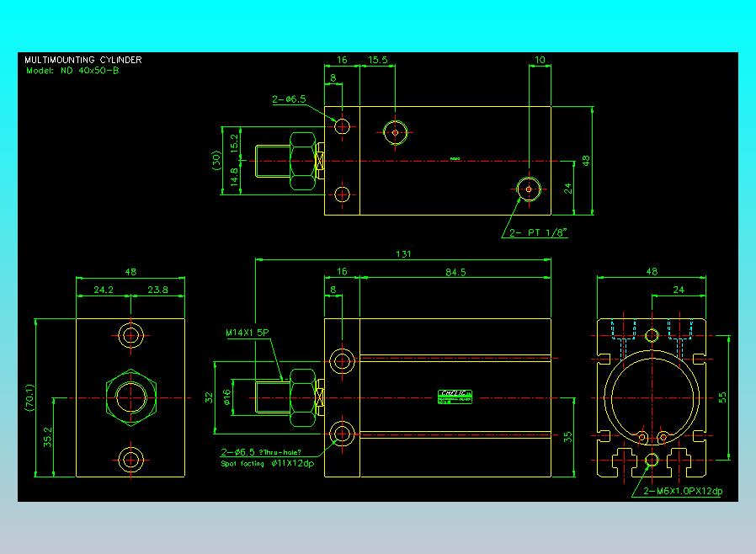
Task: Click the '55' dimension on rear view
Action: tap(721, 397)
